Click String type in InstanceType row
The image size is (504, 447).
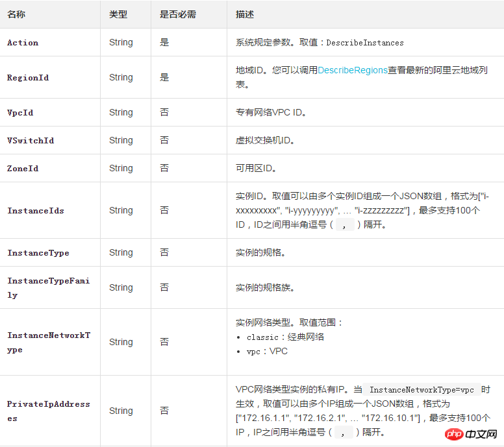coord(121,253)
